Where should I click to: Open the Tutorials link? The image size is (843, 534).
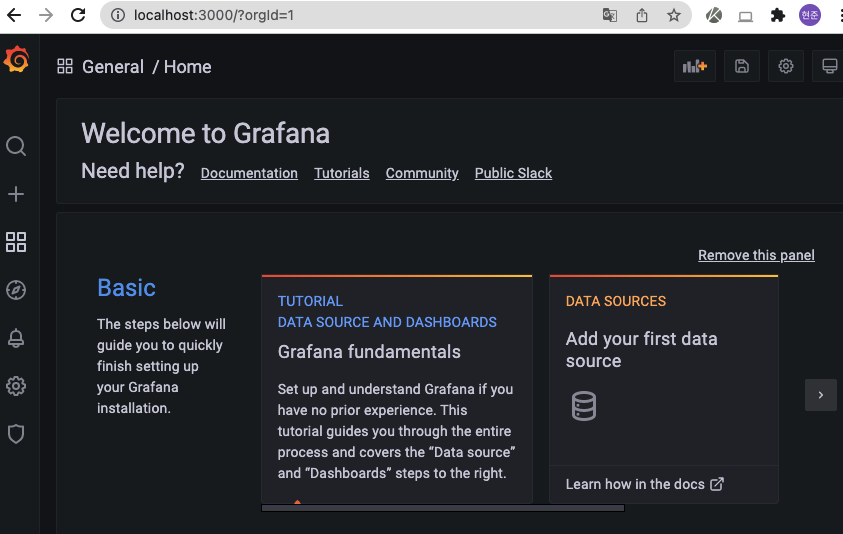point(342,173)
